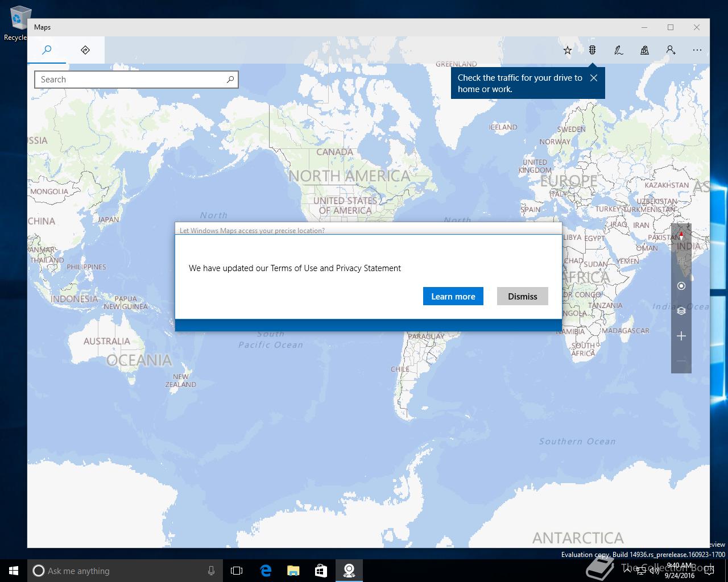Click the compass rotate north control
This screenshot has width=728, height=582.
(681, 235)
